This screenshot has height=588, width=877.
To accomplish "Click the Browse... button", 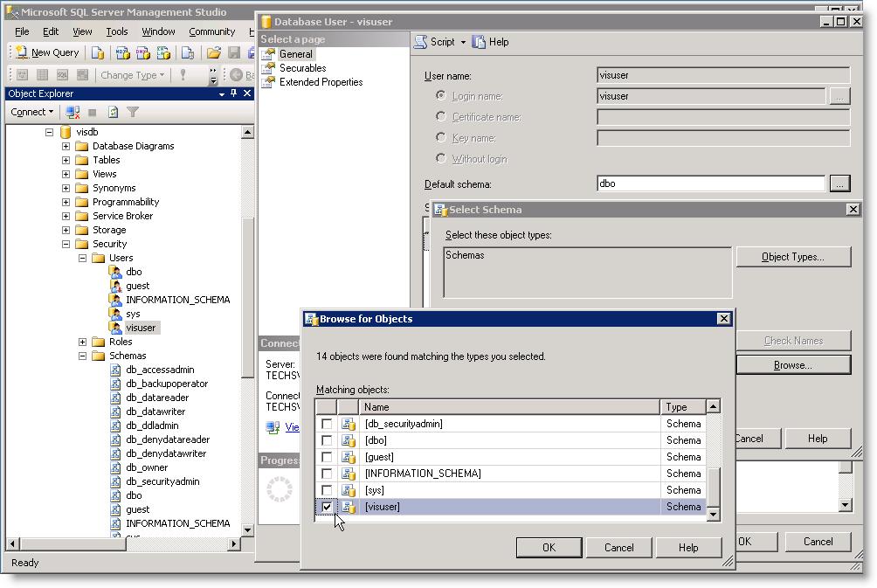I will (793, 365).
